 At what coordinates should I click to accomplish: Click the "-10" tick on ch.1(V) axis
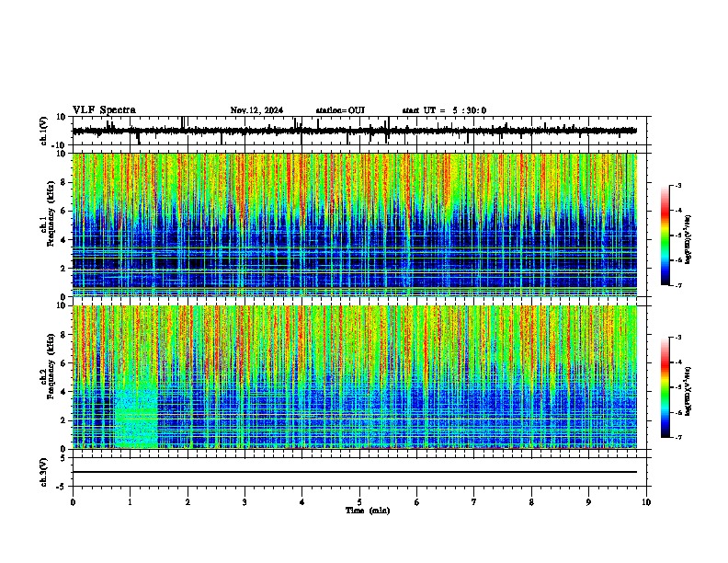point(60,145)
